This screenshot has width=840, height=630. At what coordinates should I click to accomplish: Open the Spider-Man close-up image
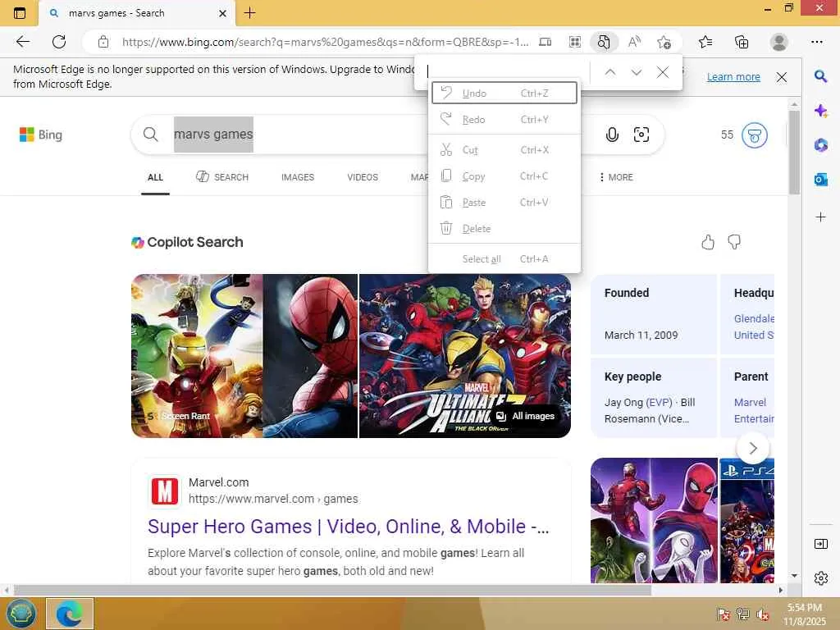[x=310, y=356]
